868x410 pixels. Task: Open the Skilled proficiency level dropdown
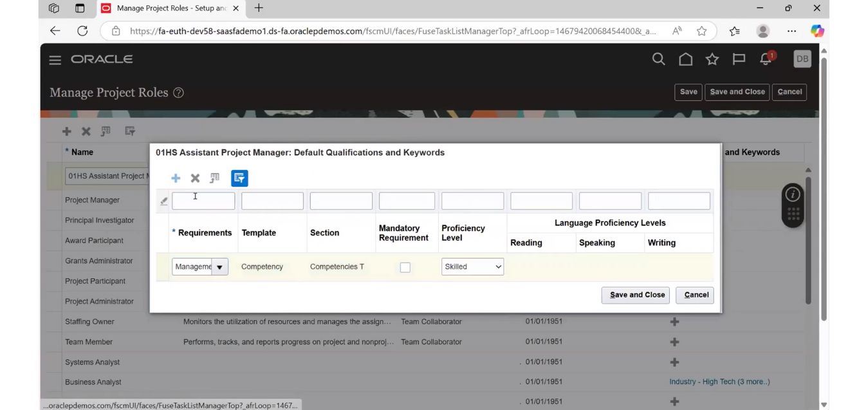pos(472,266)
